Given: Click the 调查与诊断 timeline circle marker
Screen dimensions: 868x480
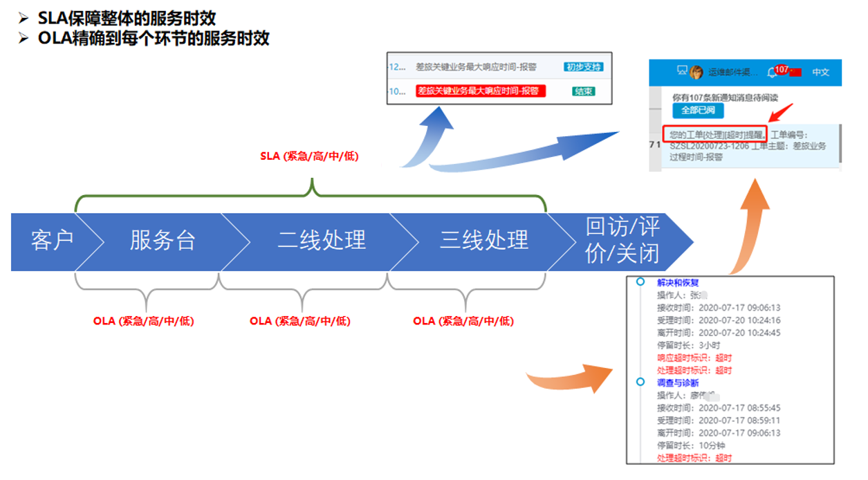Looking at the screenshot, I should click(x=640, y=382).
